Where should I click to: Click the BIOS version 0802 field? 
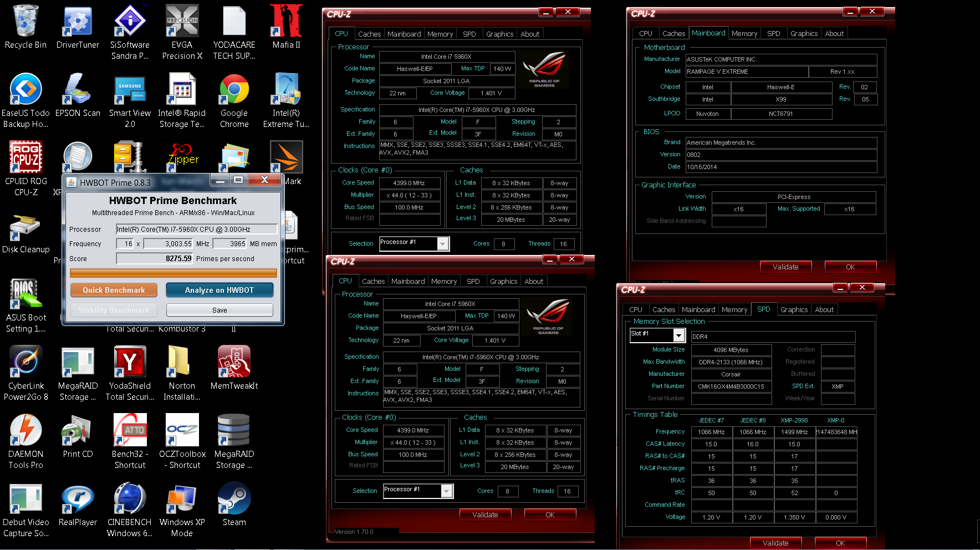pyautogui.click(x=781, y=155)
